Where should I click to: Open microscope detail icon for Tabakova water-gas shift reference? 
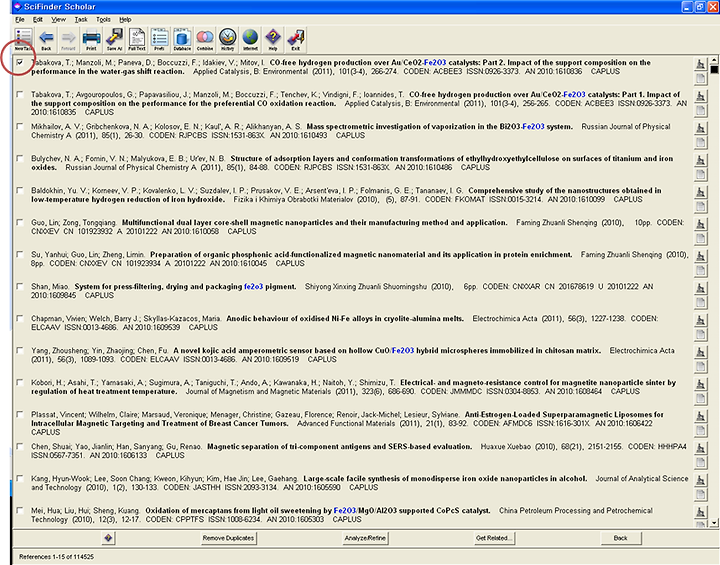point(700,64)
